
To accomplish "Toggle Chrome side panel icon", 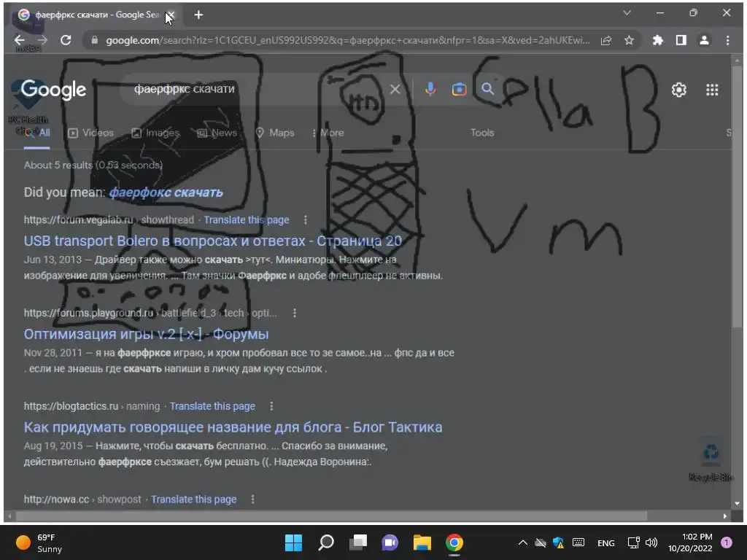I will [681, 41].
